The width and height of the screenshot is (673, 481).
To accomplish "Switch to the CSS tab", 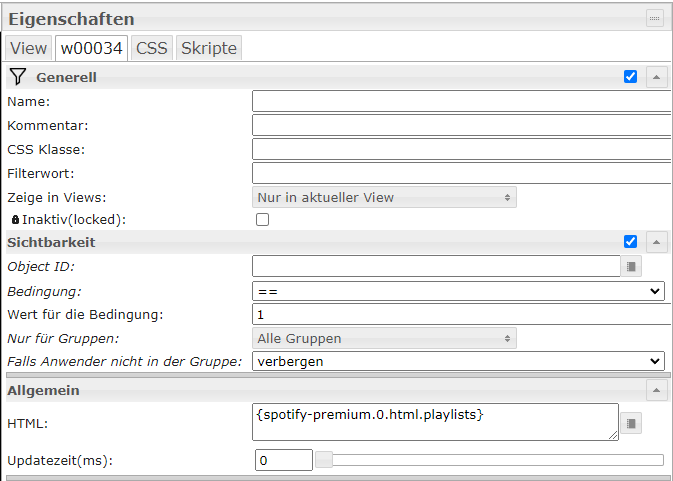I will point(152,48).
